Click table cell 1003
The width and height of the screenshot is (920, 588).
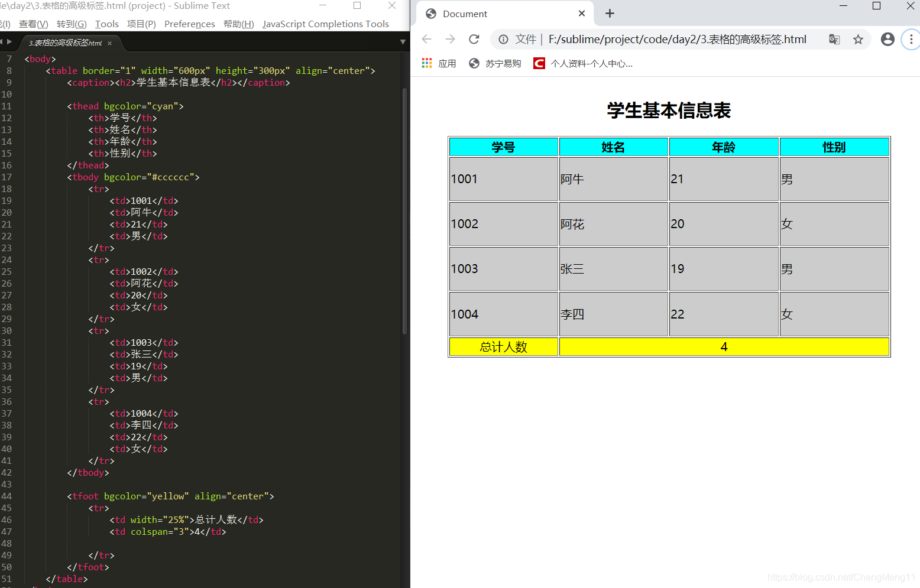coord(504,269)
